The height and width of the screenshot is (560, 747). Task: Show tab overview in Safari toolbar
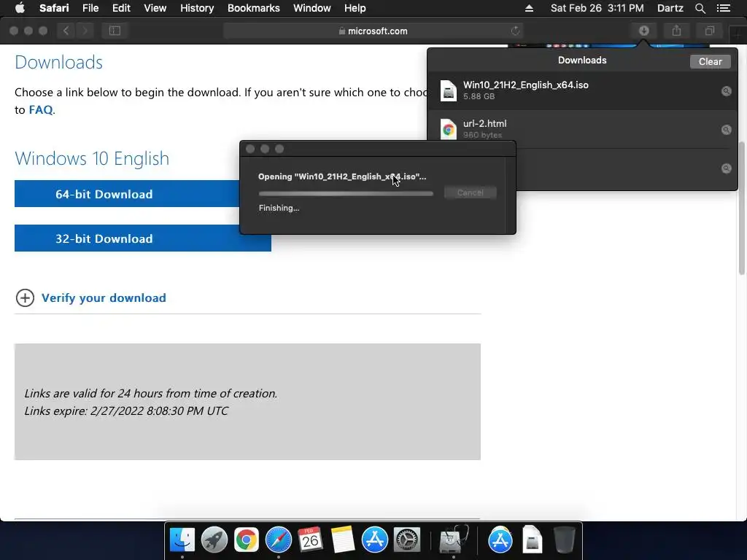pyautogui.click(x=709, y=31)
